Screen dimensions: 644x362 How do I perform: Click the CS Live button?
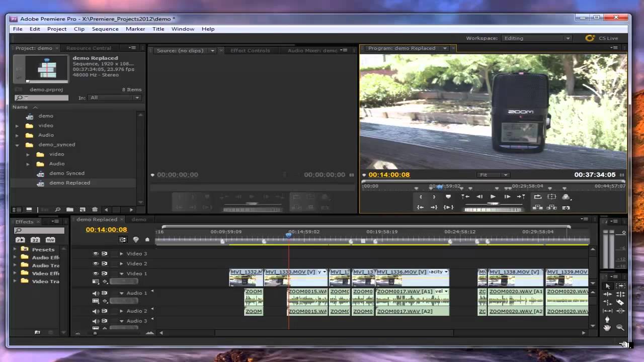(602, 38)
